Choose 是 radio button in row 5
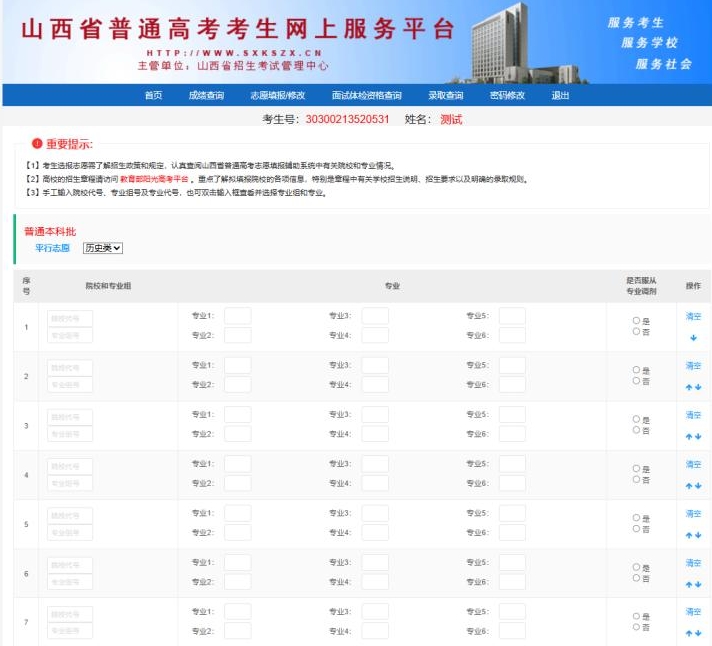This screenshot has height=646, width=712. point(636,518)
